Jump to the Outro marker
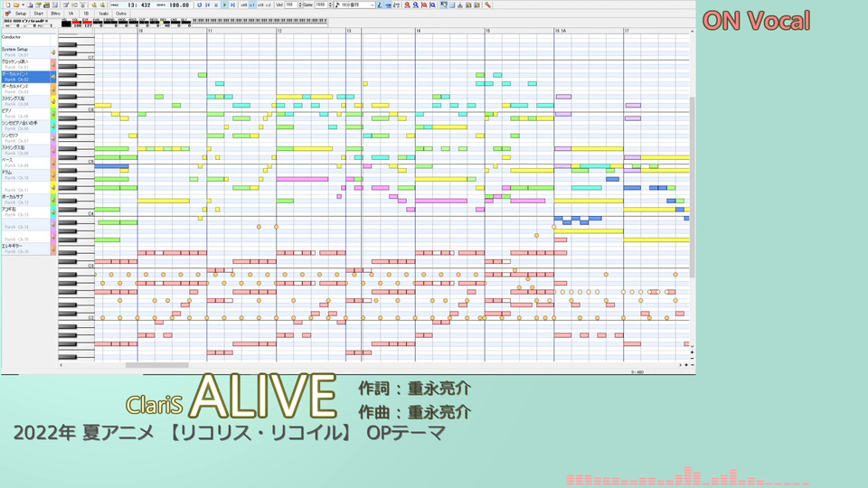This screenshot has width=868, height=488. tap(121, 14)
